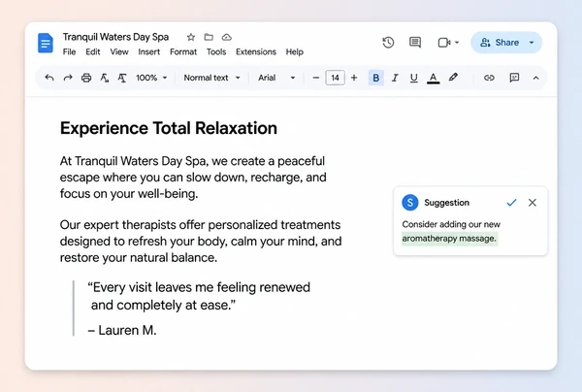Image resolution: width=582 pixels, height=392 pixels.
Task: Open the highlight color pen tool
Action: 453,78
